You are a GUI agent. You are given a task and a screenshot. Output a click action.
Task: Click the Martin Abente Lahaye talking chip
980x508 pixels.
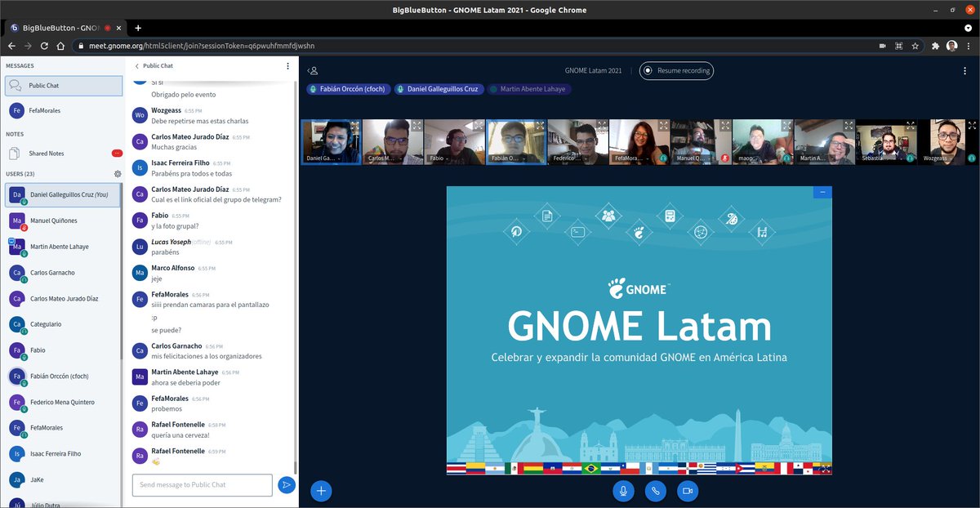(x=529, y=89)
